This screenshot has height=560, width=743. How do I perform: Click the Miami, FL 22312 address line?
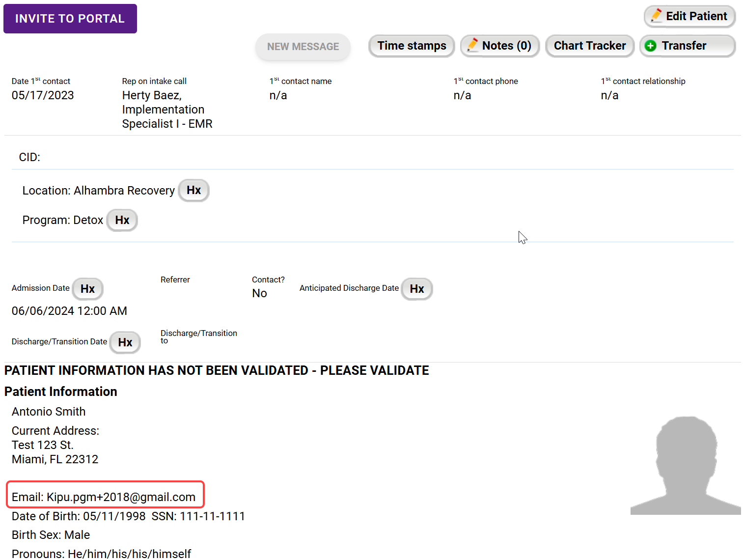55,459
